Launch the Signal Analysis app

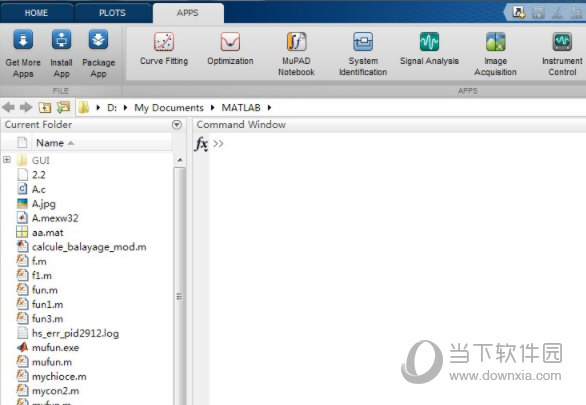coord(429,49)
